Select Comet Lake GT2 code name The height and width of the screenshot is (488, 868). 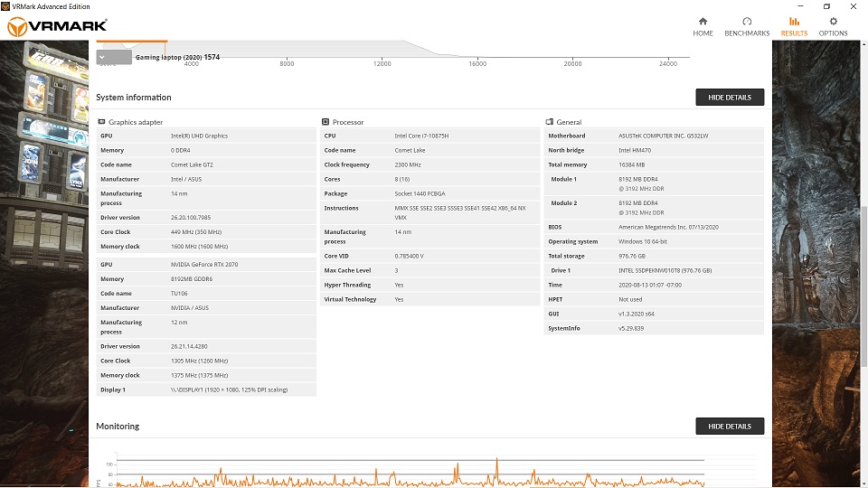point(192,164)
